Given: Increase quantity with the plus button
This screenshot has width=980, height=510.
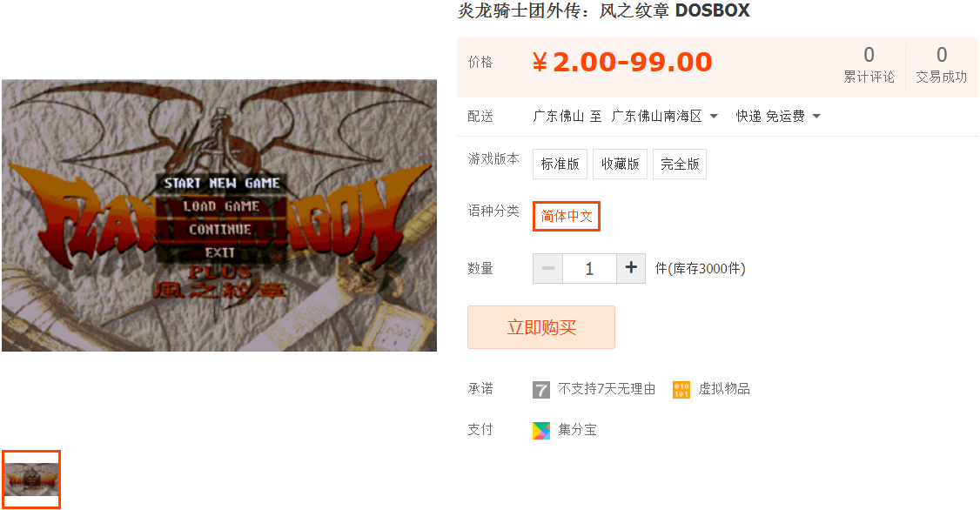Looking at the screenshot, I should click(x=631, y=268).
